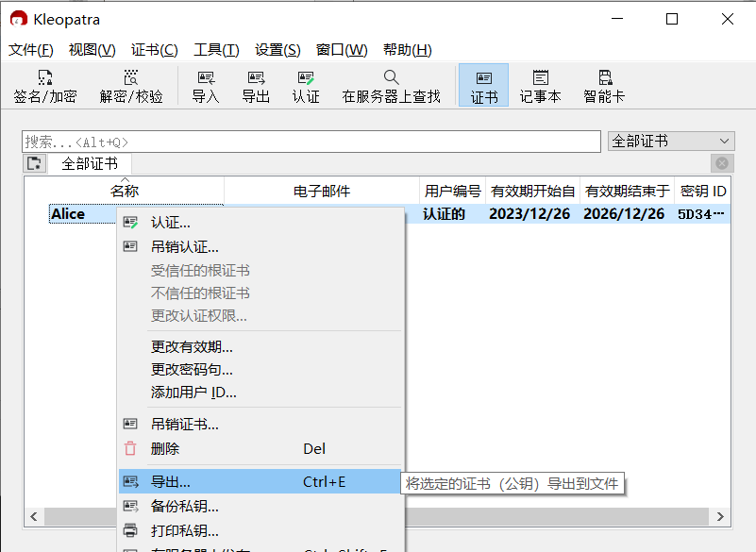Viewport: 756px width, 552px height.
Task: Click the horizontal scrollbar track
Action: point(557,516)
